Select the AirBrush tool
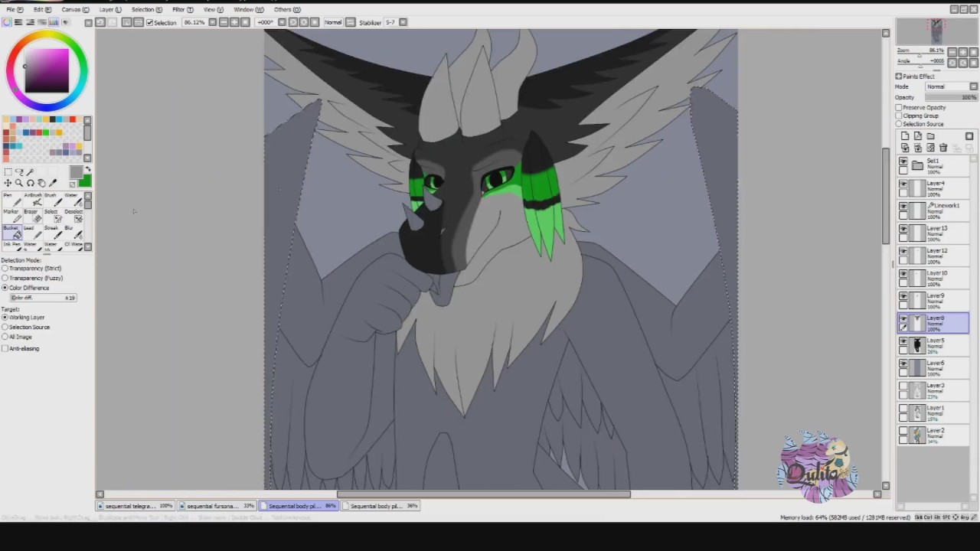Viewport: 980px width, 551px height. click(31, 199)
